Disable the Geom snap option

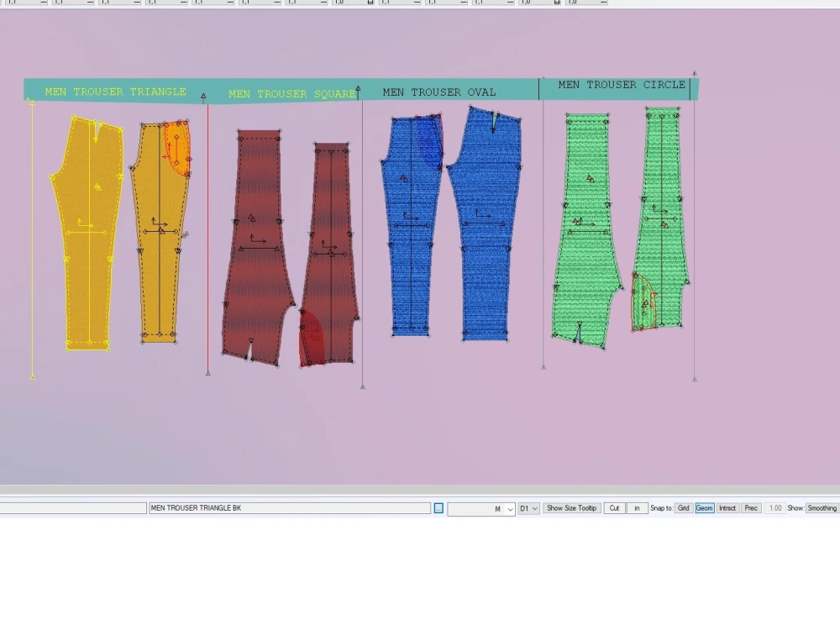point(704,508)
